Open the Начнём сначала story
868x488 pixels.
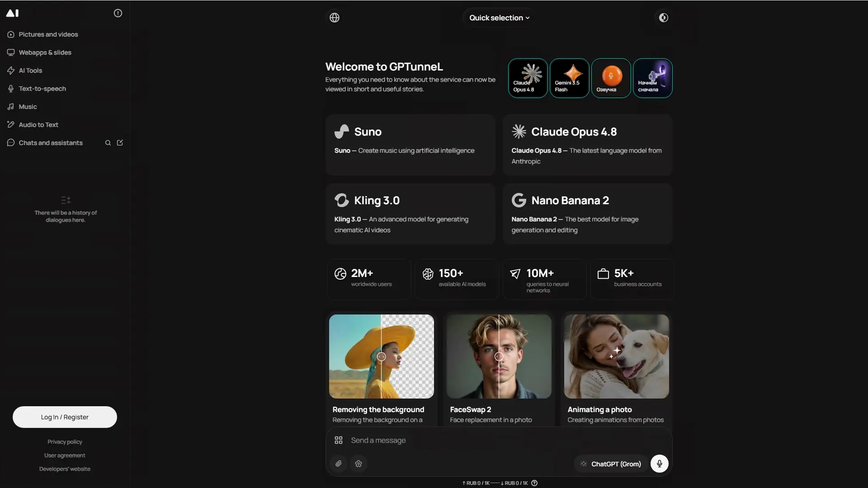(652, 78)
